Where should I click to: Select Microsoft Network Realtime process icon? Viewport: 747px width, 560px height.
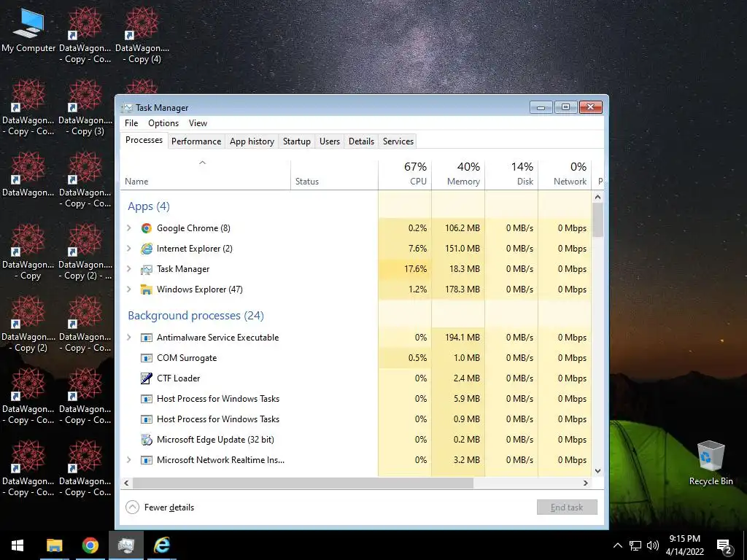pyautogui.click(x=146, y=460)
